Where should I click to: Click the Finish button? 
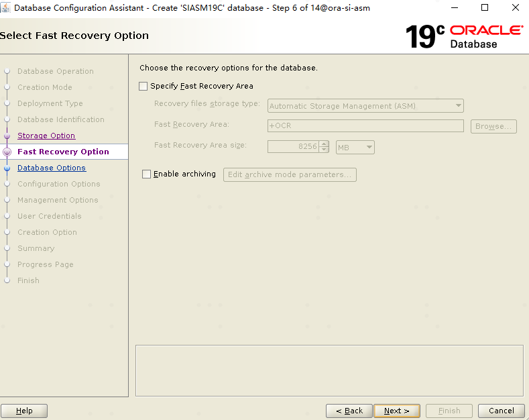tap(449, 411)
